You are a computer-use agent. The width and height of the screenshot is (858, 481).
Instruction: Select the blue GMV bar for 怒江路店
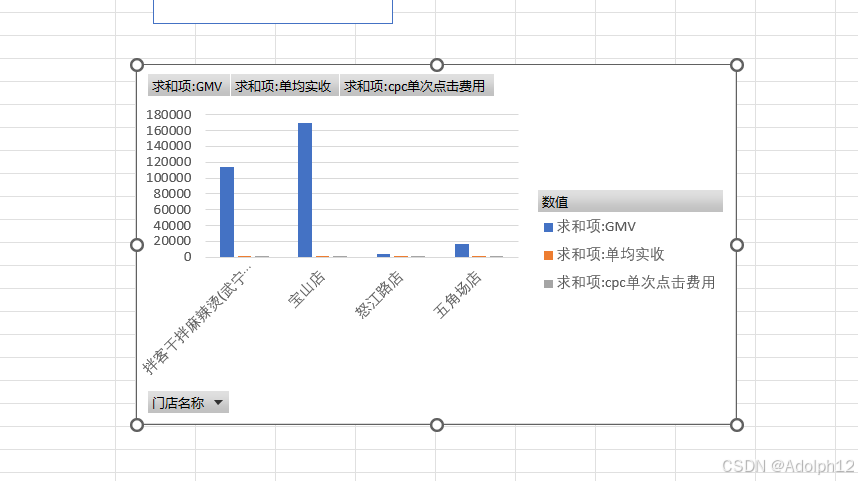point(384,256)
